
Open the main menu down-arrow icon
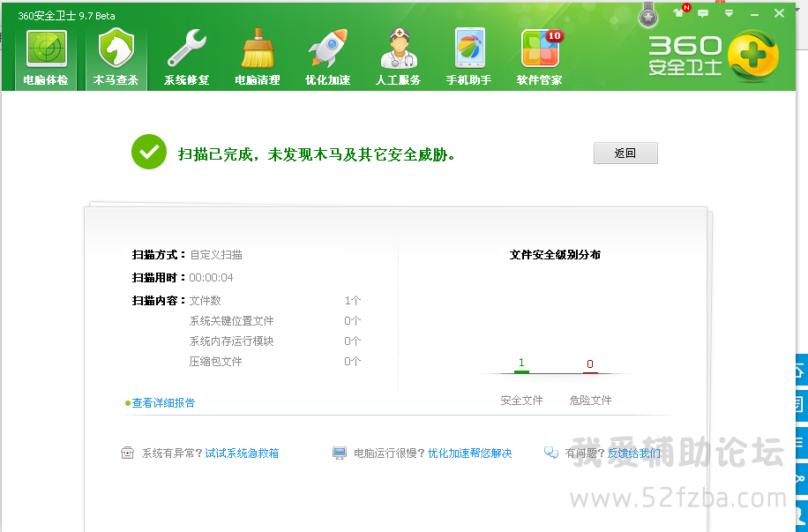point(729,13)
